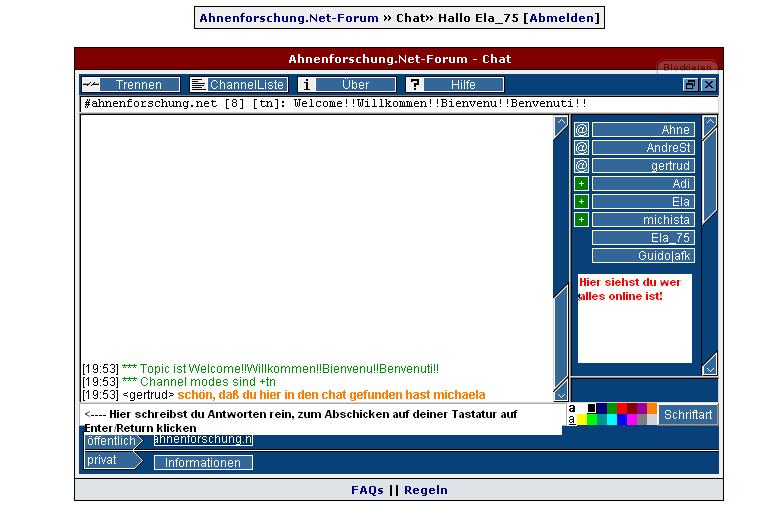Click the Hilfe question mark icon

[414, 85]
